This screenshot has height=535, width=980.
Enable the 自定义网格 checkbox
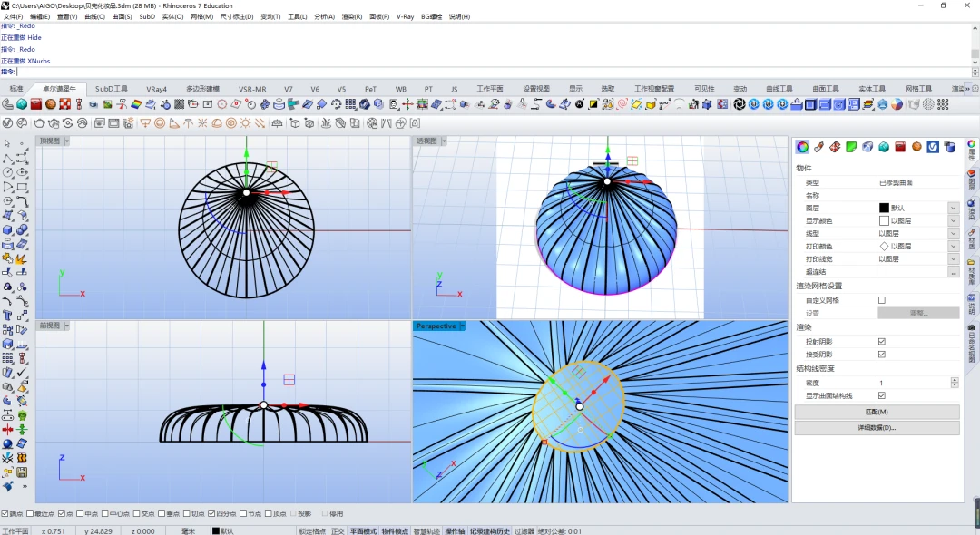click(882, 300)
